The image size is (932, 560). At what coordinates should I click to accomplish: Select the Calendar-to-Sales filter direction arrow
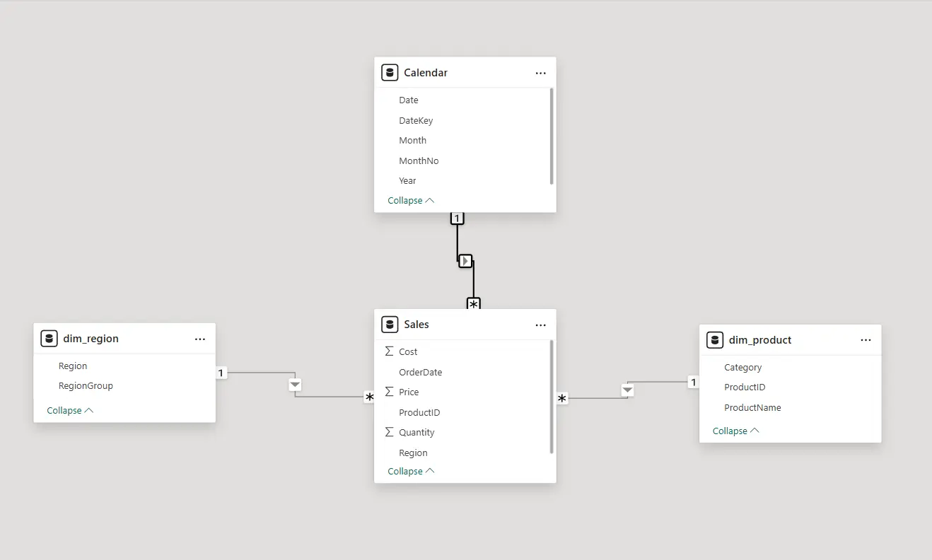465,261
